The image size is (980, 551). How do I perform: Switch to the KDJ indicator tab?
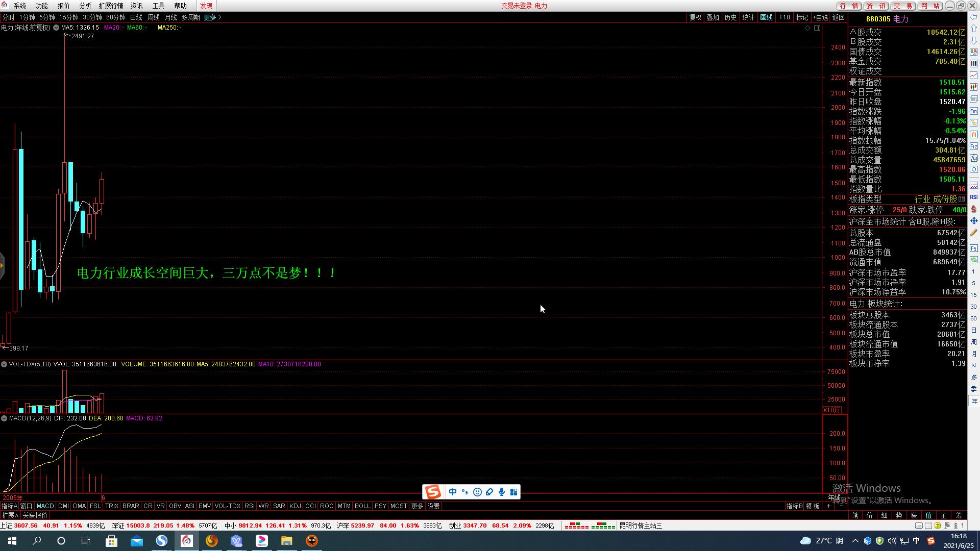click(x=295, y=506)
